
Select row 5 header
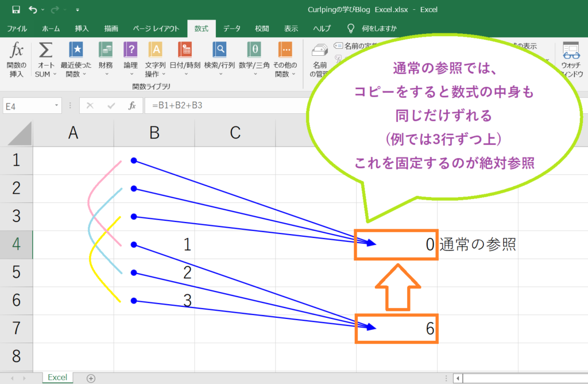(x=16, y=272)
